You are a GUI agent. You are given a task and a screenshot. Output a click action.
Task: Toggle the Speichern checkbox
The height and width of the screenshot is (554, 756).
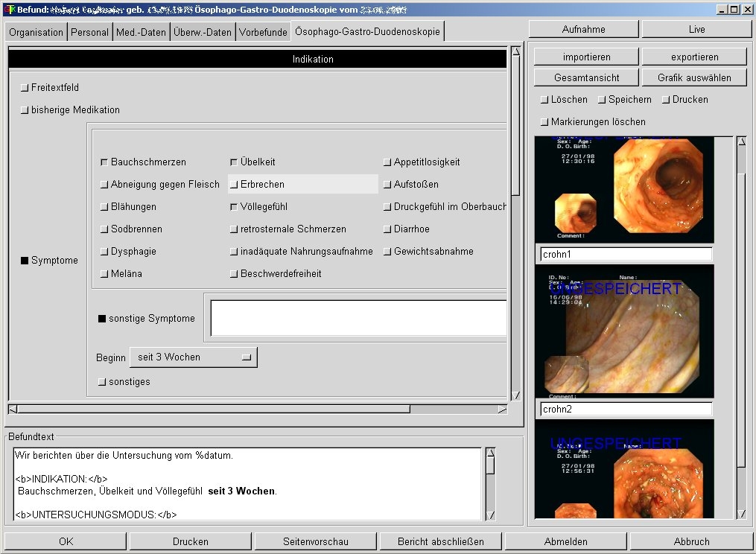point(602,100)
